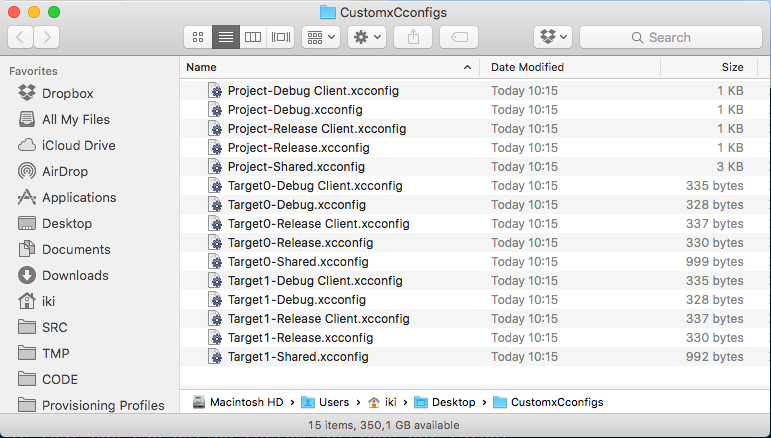Click the Share toolbar button

coord(413,37)
